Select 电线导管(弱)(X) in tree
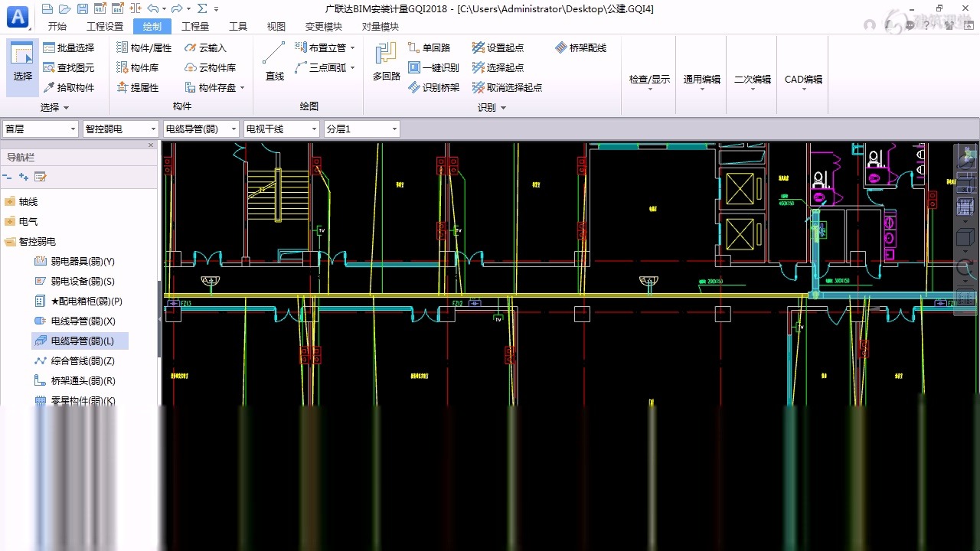Image resolution: width=980 pixels, height=551 pixels. pyautogui.click(x=74, y=321)
